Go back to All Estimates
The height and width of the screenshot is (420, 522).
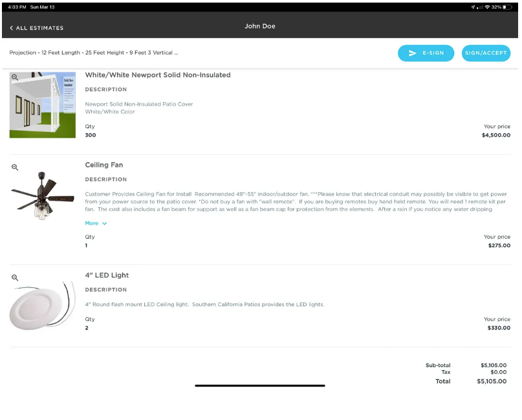[x=37, y=28]
